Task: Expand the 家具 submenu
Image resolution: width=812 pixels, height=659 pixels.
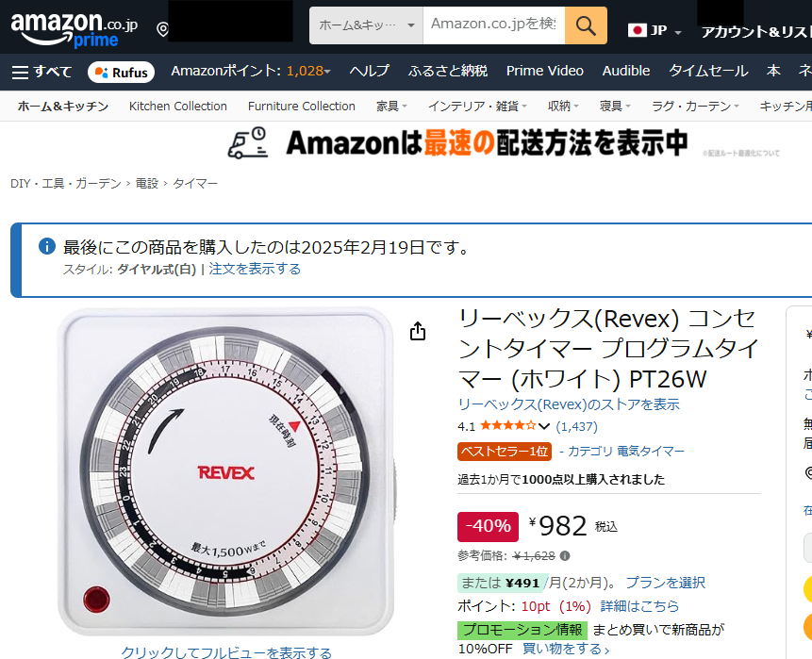Action: pos(391,107)
